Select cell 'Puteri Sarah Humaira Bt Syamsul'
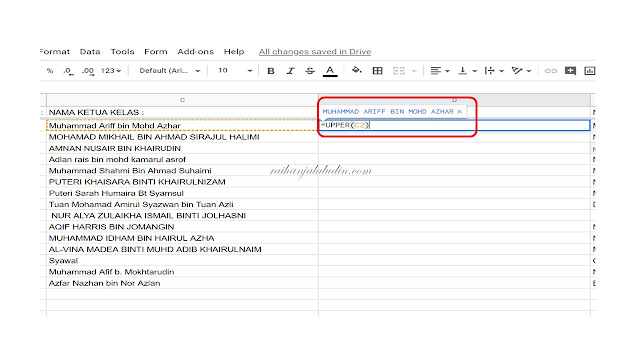The height and width of the screenshot is (360, 640). tap(182, 193)
